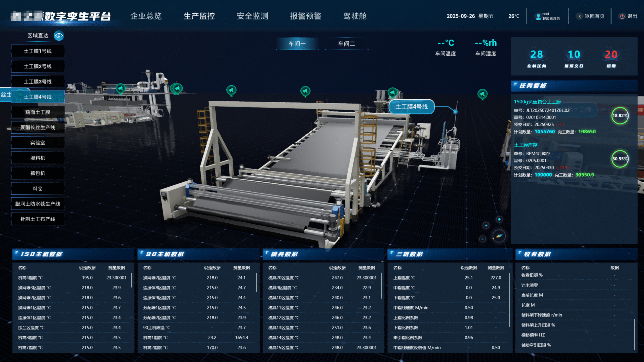The image size is (644, 362).
Task: Click the zoom in plus icon
Action: 486,226
